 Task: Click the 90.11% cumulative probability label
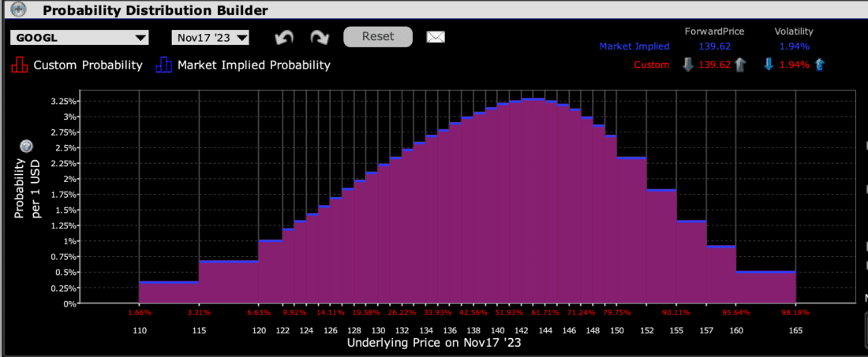[676, 313]
